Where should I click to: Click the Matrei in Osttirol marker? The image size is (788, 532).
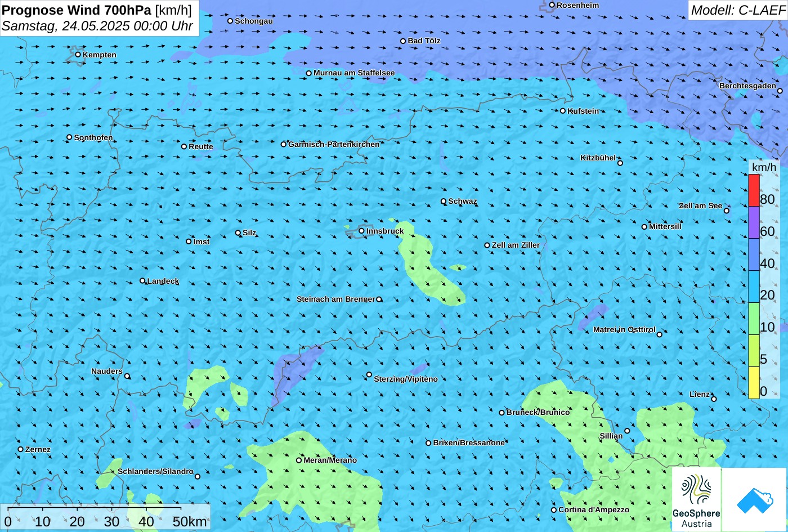[x=660, y=334]
